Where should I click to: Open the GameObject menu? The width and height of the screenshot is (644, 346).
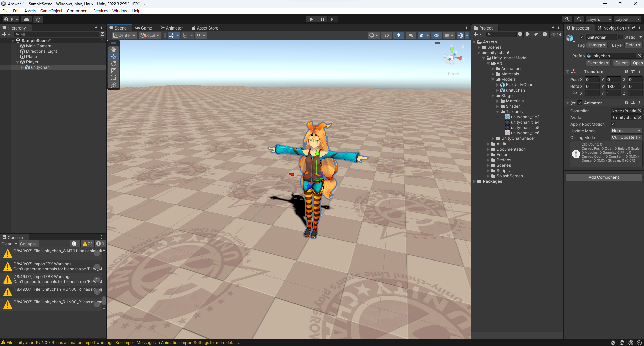click(x=51, y=11)
